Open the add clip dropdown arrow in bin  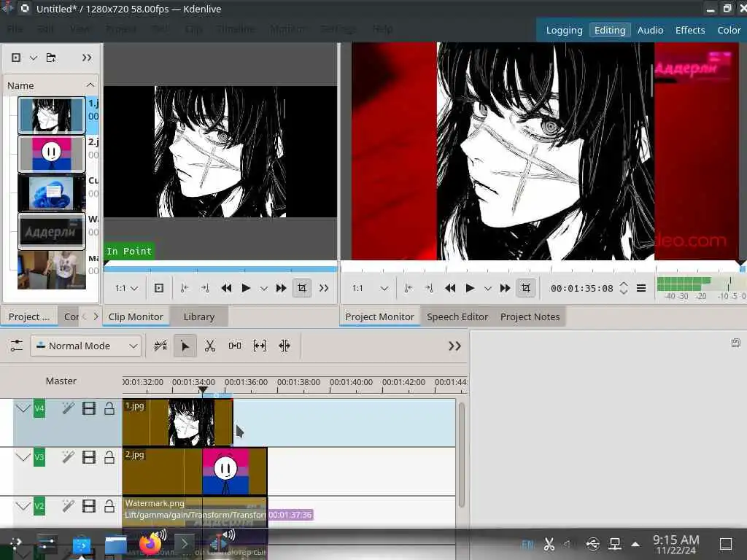[x=34, y=58]
